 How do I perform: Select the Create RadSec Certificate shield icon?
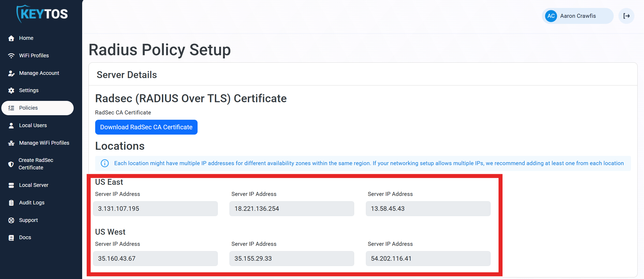pos(11,164)
